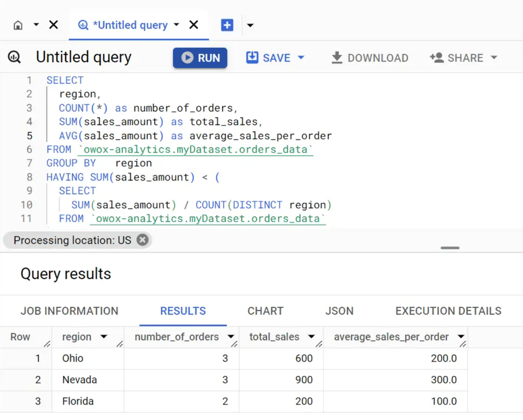This screenshot has width=523, height=420.
Task: Click the average_sales_per_order column resize handle
Action: click(x=463, y=344)
